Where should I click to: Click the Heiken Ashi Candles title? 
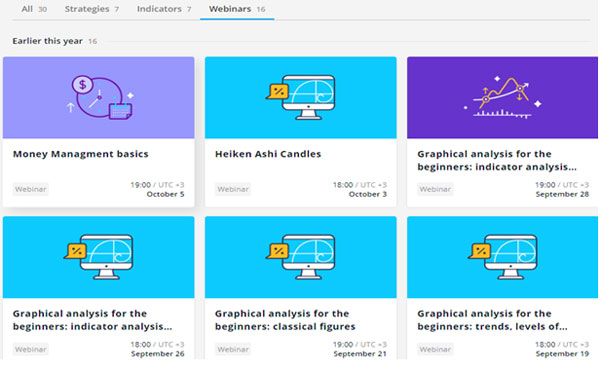point(268,154)
